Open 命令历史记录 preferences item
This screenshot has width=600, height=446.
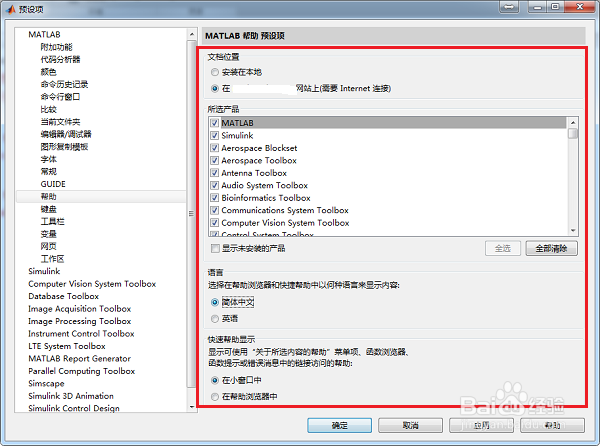point(64,84)
